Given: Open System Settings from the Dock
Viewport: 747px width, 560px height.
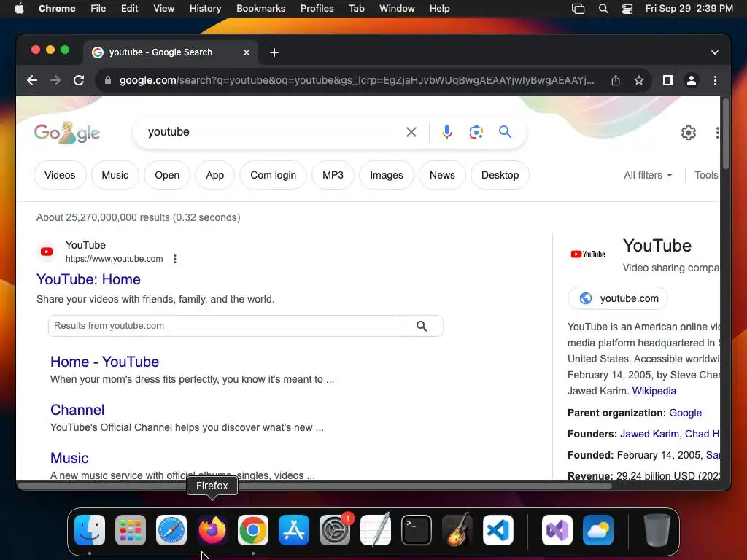Looking at the screenshot, I should tap(335, 530).
